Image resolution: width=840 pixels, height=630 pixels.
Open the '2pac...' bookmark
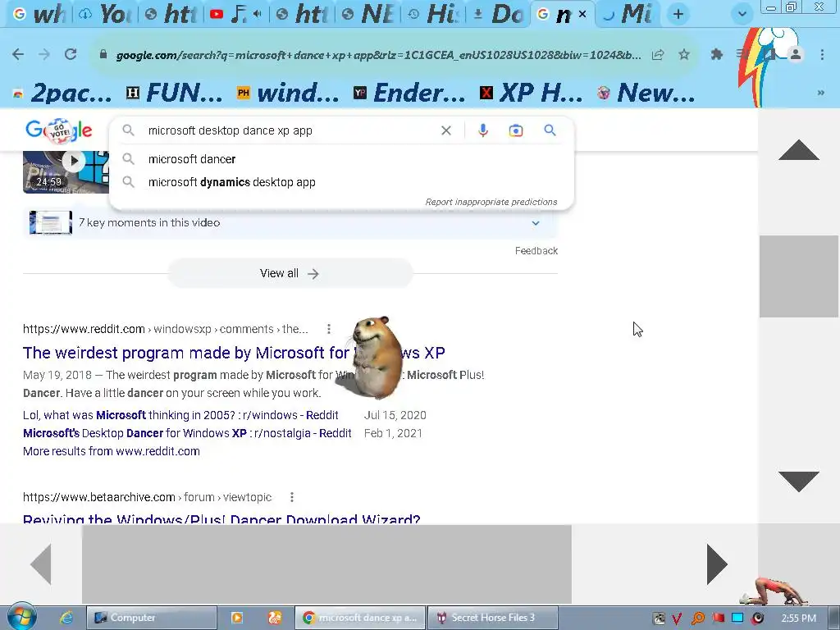click(x=62, y=93)
